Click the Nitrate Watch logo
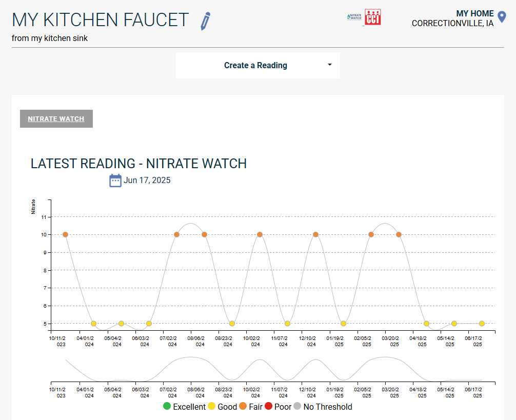This screenshot has width=516, height=420. (x=354, y=17)
